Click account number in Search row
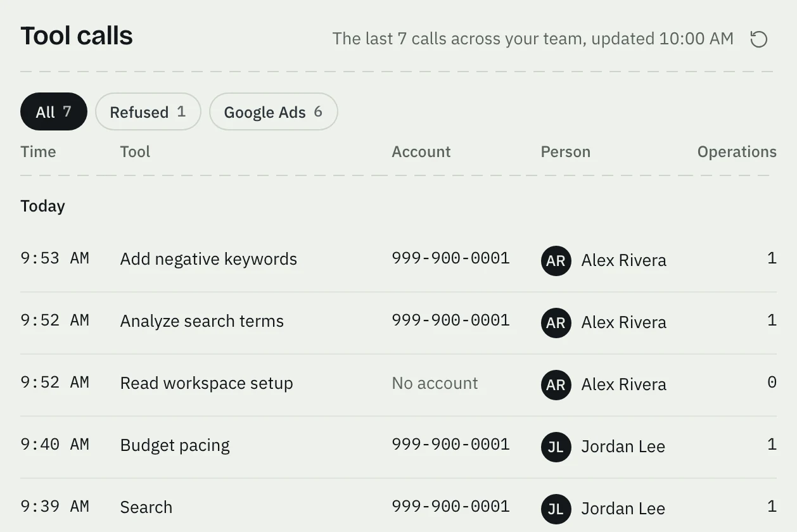Viewport: 797px width, 532px height. (450, 507)
